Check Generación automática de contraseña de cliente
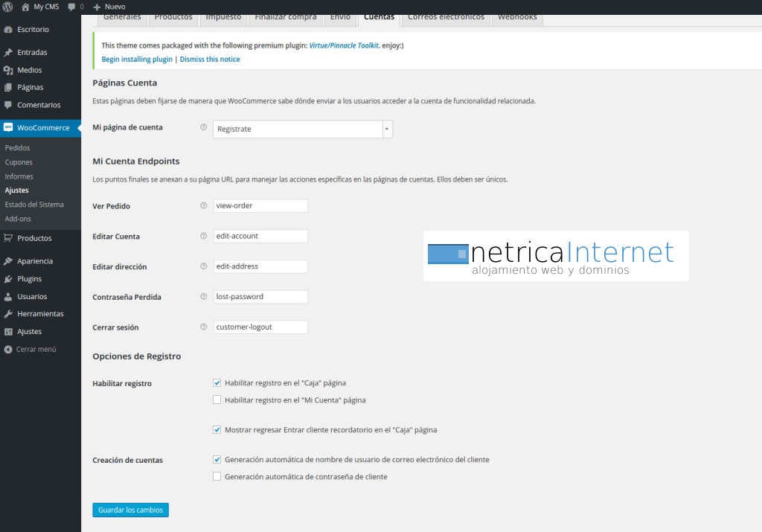Image resolution: width=762 pixels, height=532 pixels. pos(217,477)
